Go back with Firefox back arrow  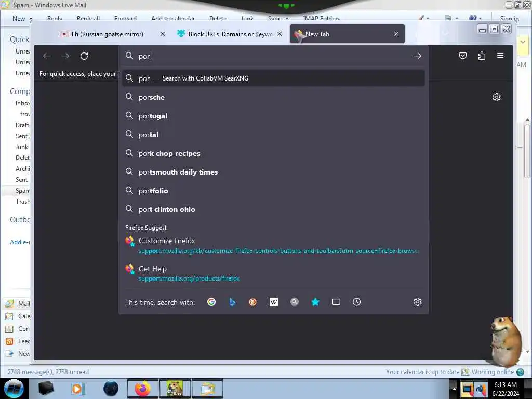[47, 56]
